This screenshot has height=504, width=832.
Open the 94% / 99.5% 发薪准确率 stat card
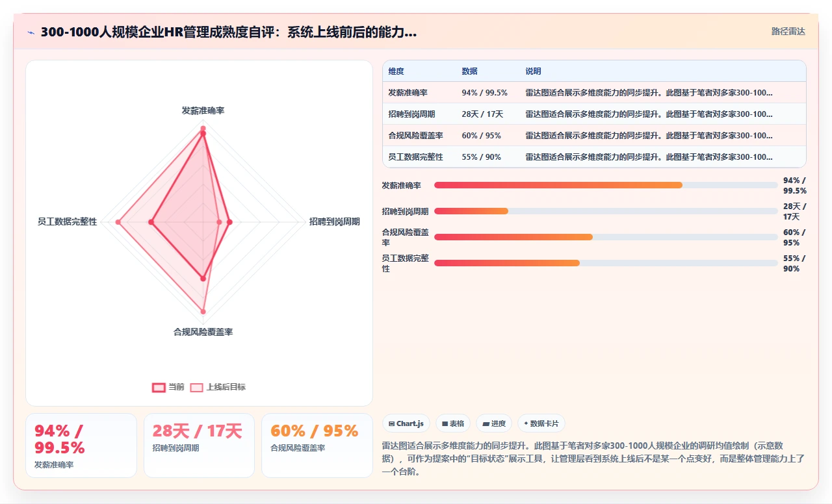click(x=81, y=446)
